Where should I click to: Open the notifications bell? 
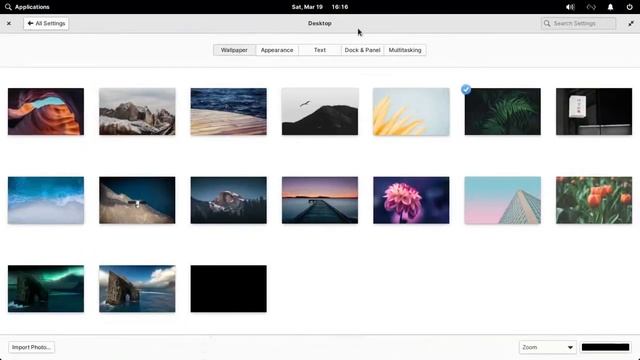pyautogui.click(x=610, y=7)
